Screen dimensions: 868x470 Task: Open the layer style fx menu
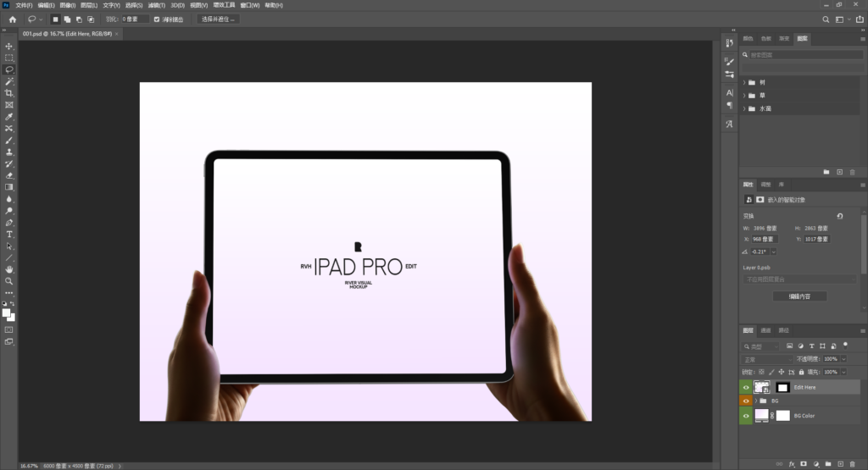[x=792, y=464]
